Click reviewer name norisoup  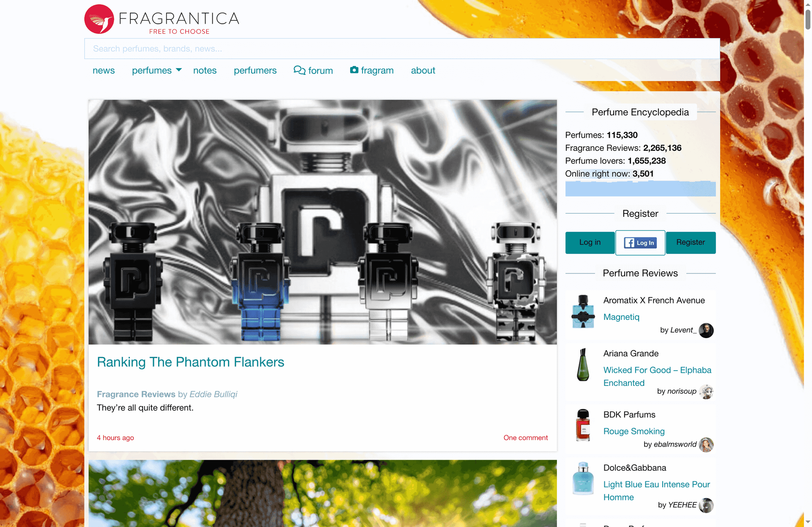[x=682, y=391]
